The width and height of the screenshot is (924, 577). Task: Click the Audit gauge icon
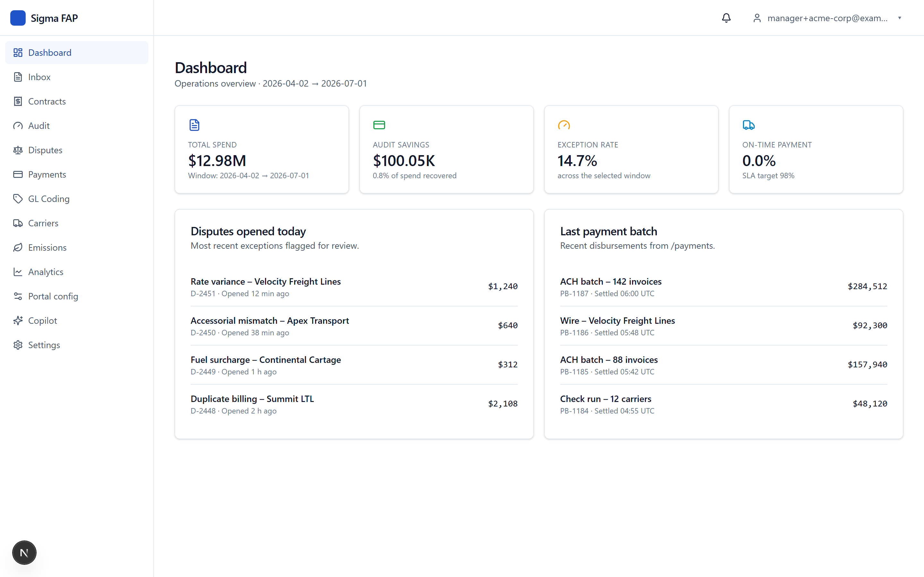coord(18,126)
